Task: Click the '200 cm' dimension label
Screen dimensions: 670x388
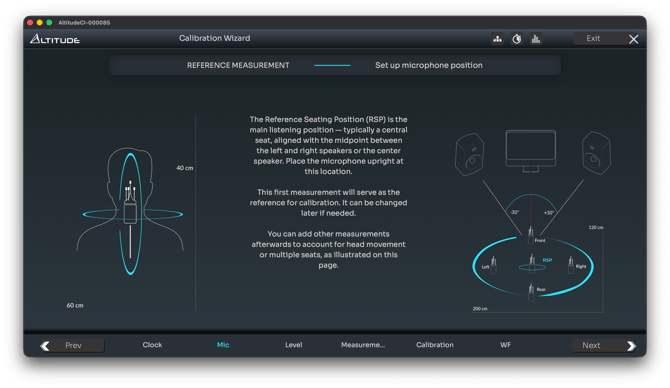Action: pyautogui.click(x=480, y=309)
